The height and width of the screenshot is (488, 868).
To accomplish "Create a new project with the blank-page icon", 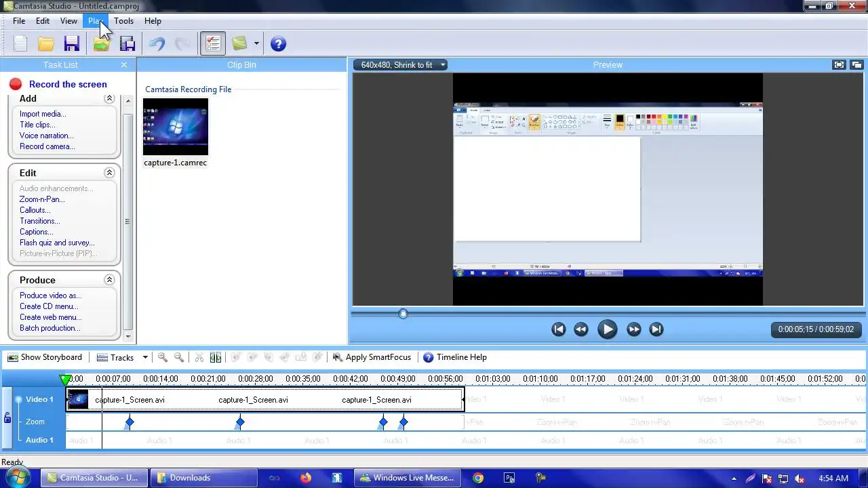I will coord(20,44).
